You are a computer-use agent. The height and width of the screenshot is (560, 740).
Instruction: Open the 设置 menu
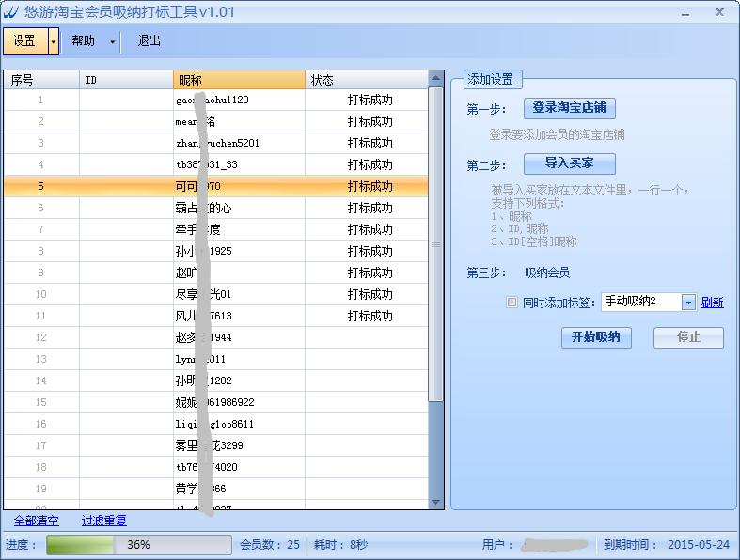point(24,41)
